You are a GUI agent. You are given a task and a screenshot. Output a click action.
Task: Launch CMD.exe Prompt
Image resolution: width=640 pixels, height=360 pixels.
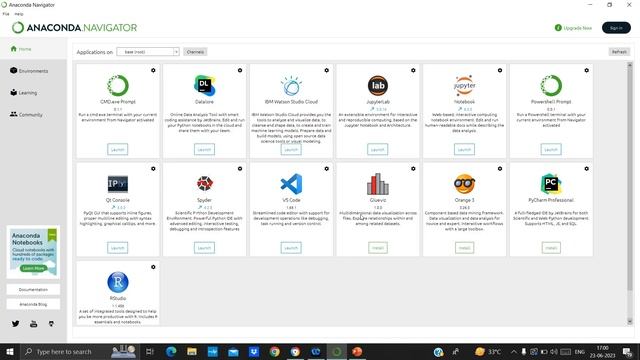coord(118,149)
